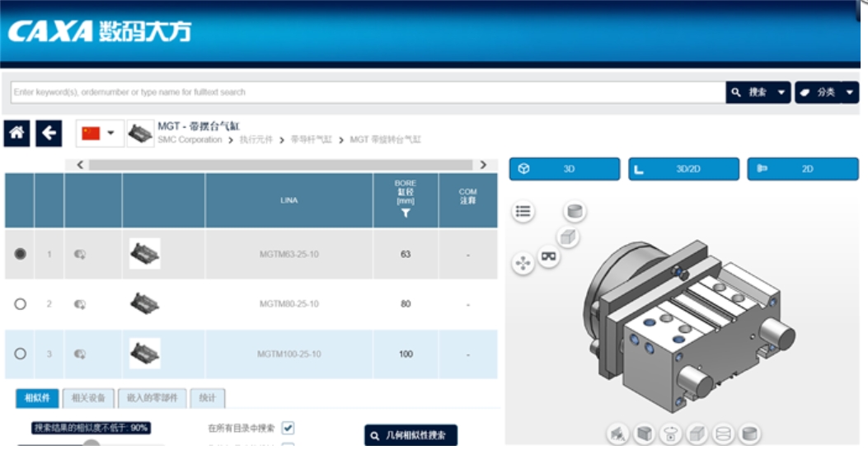Go to the Home page icon
The image size is (868, 450).
16,134
